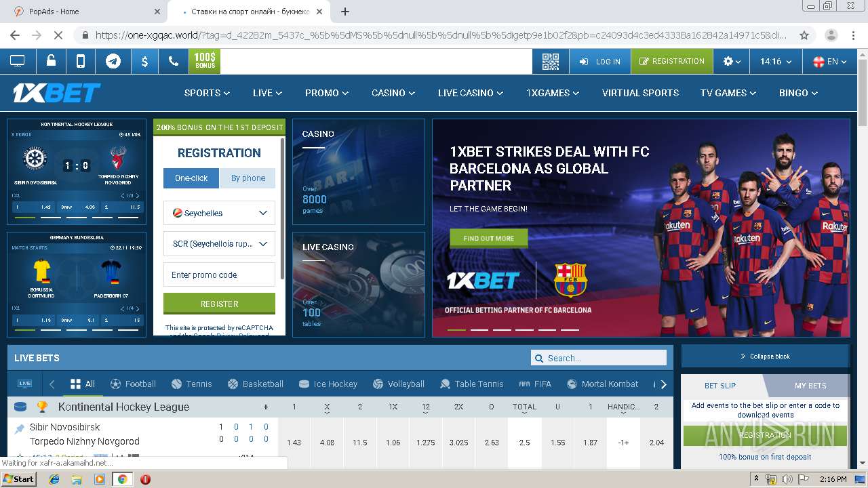The width and height of the screenshot is (868, 488).
Task: Expand the SPORTS menu
Action: (x=207, y=93)
